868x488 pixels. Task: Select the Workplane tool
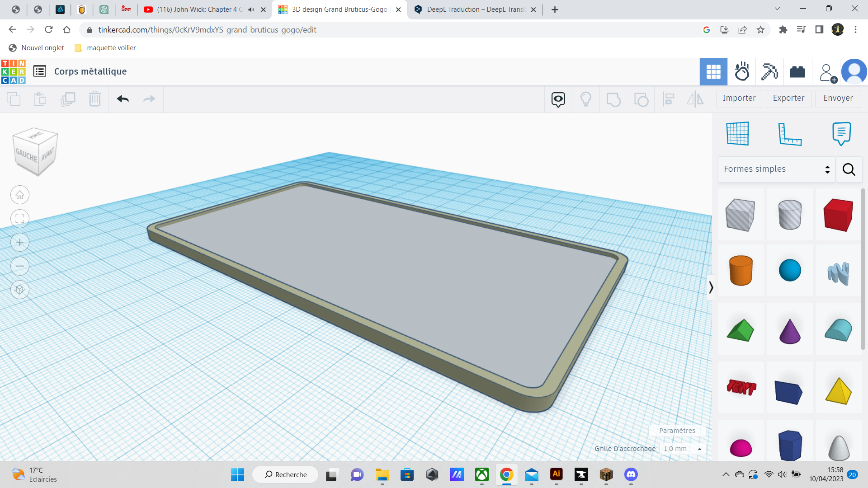[x=737, y=133]
